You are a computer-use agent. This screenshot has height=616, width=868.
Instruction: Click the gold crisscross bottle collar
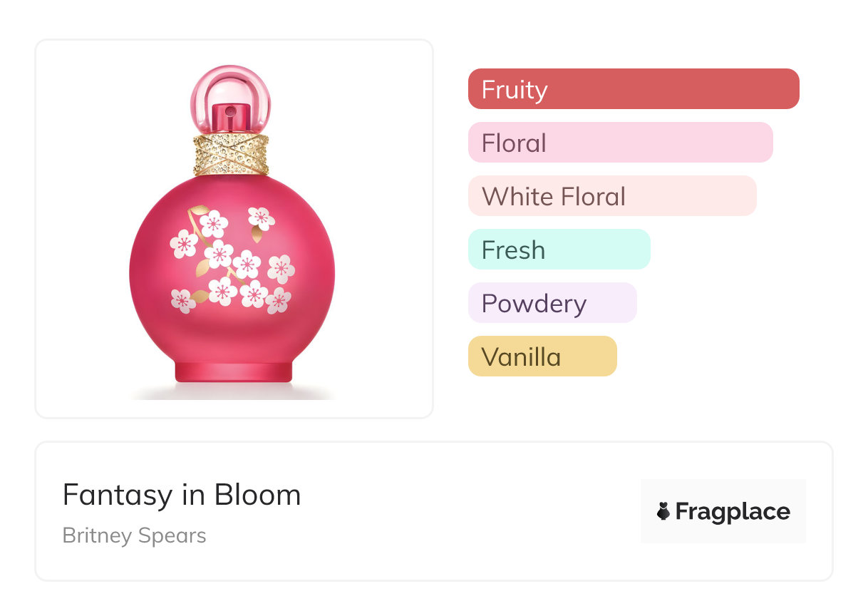tap(231, 153)
